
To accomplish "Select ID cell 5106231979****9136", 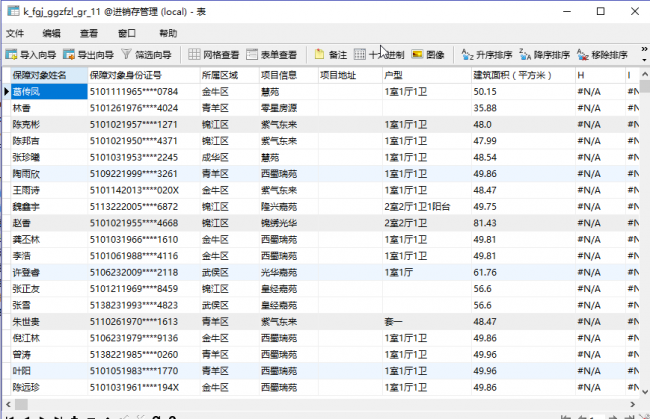I will point(143,338).
